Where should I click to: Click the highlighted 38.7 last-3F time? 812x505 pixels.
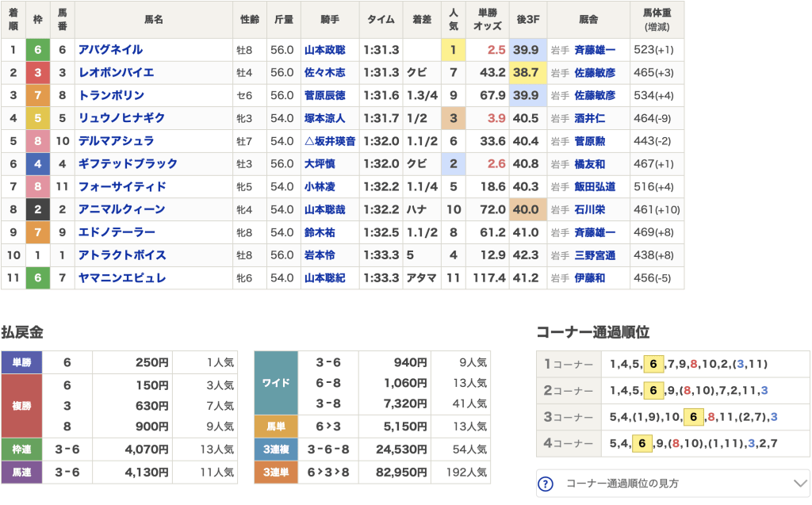point(527,72)
